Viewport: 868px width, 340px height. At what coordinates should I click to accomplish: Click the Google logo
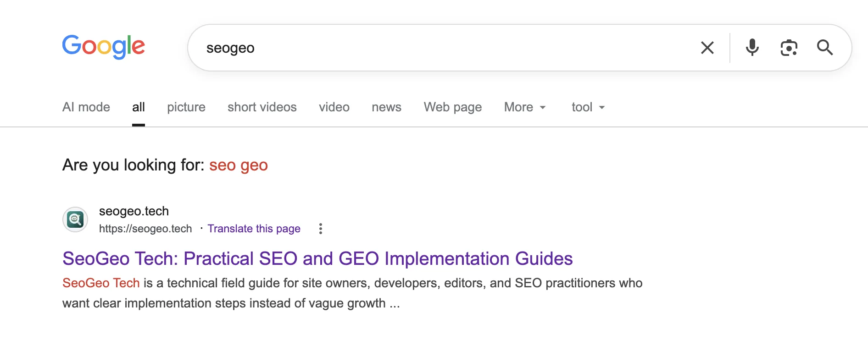point(104,46)
